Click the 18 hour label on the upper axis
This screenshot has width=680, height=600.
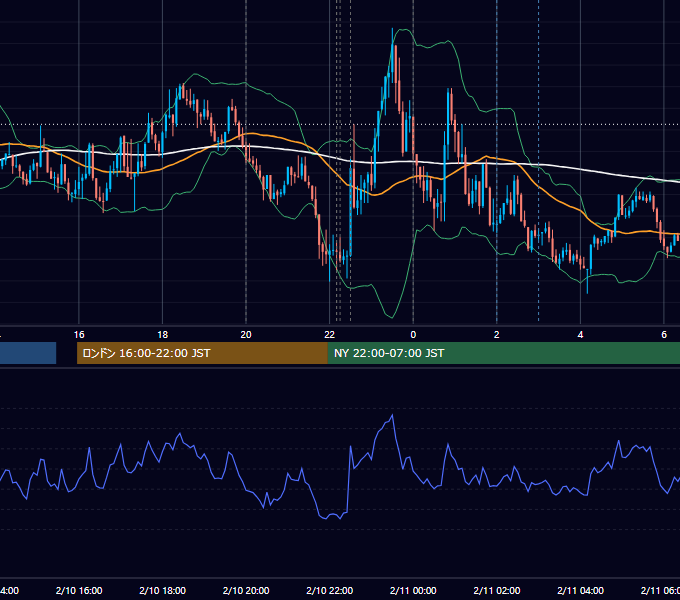[x=163, y=335]
